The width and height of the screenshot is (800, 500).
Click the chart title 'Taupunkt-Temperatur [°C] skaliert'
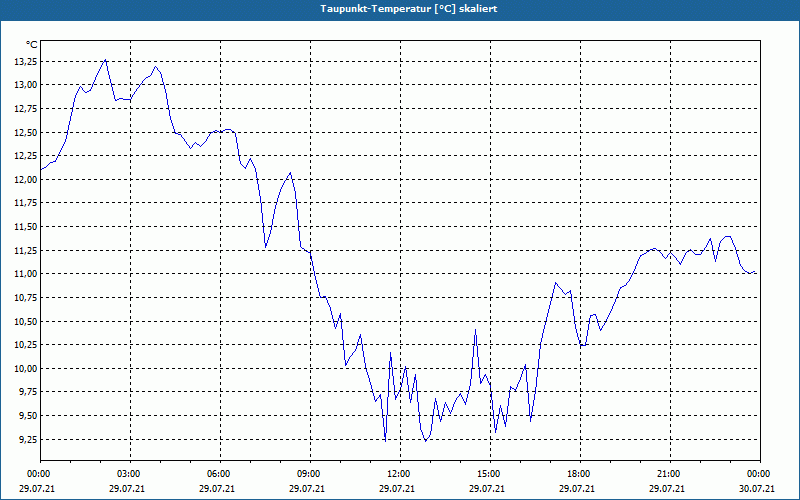(409, 9)
